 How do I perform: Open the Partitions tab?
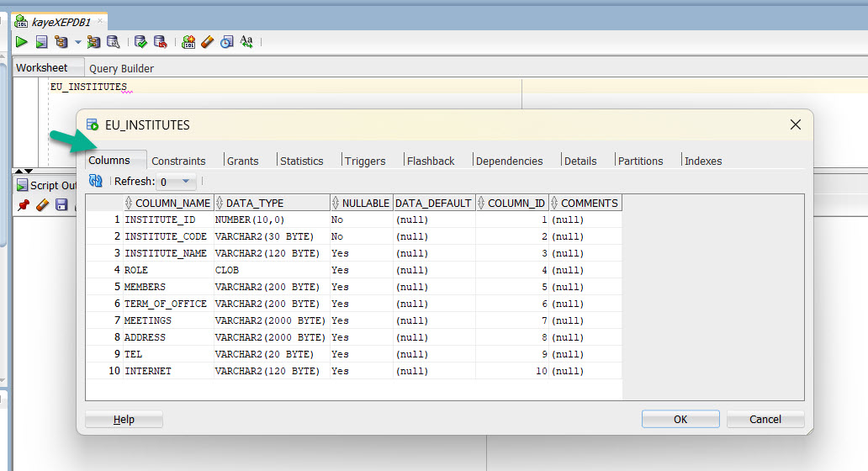point(640,161)
